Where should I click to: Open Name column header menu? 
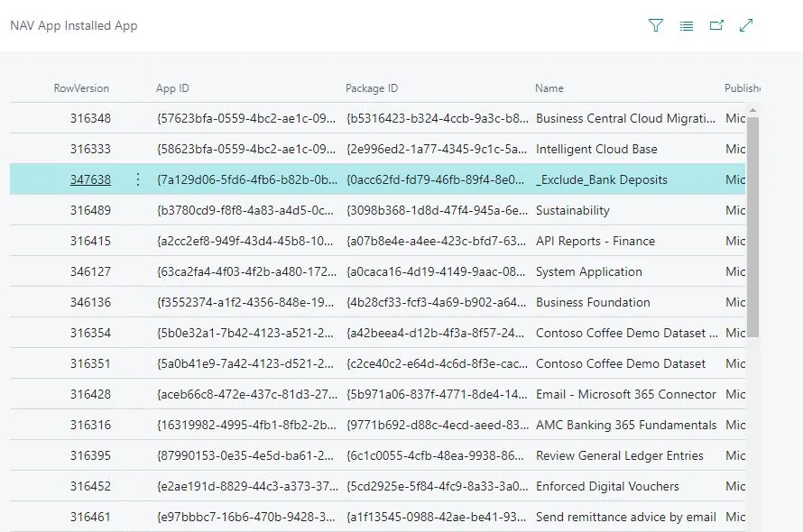[x=549, y=88]
